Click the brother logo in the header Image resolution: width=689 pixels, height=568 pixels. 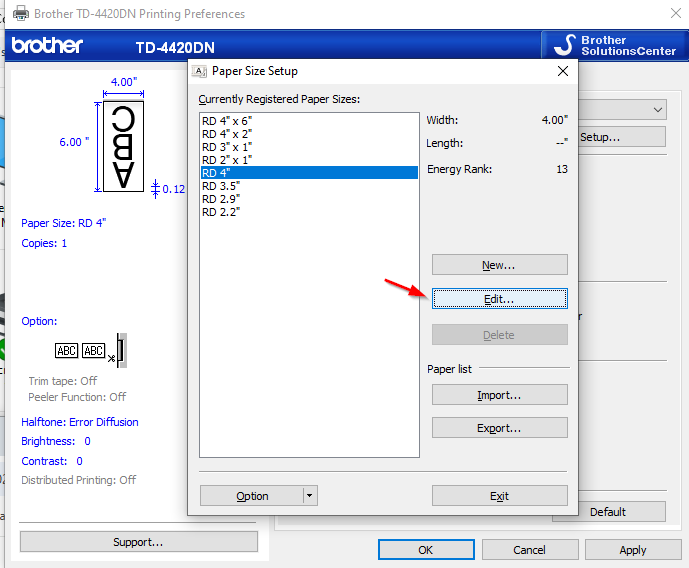coord(47,46)
